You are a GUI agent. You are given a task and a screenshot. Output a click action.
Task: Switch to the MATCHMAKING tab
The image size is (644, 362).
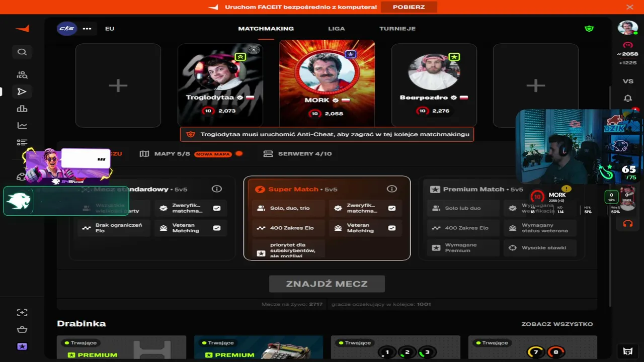pyautogui.click(x=266, y=29)
